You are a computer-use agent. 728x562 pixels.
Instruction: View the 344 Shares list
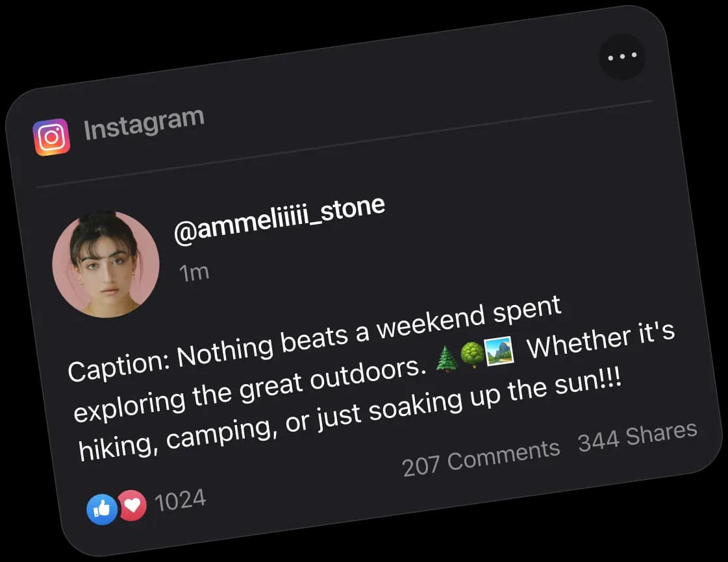point(637,436)
